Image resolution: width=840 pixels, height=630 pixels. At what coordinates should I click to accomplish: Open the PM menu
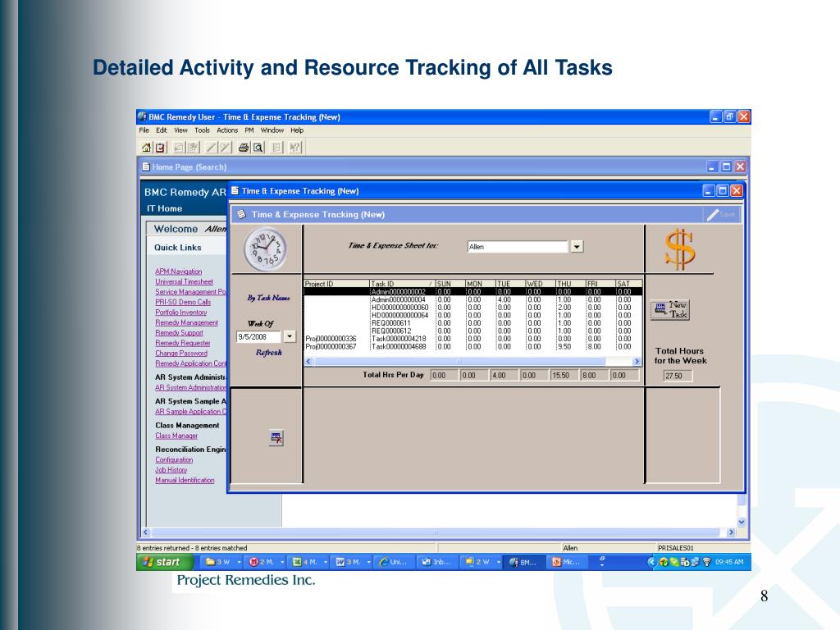click(249, 130)
